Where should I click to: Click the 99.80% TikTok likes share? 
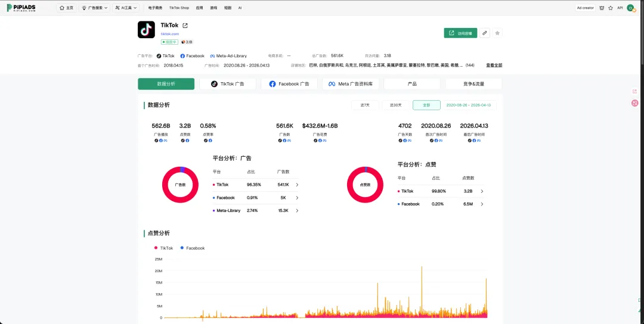click(x=439, y=191)
